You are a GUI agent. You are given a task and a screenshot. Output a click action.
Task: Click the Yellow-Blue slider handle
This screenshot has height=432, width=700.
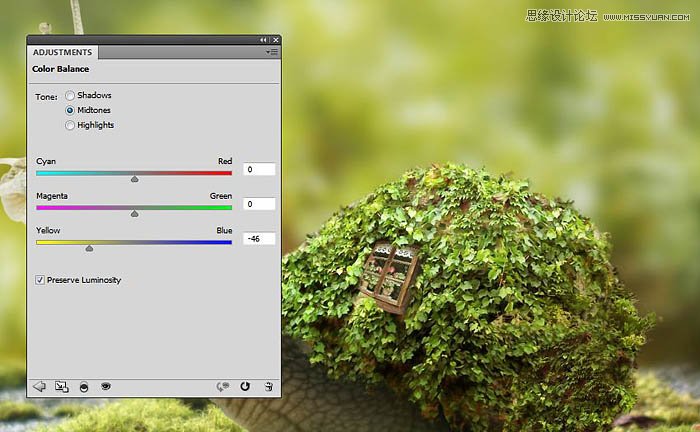point(89,248)
